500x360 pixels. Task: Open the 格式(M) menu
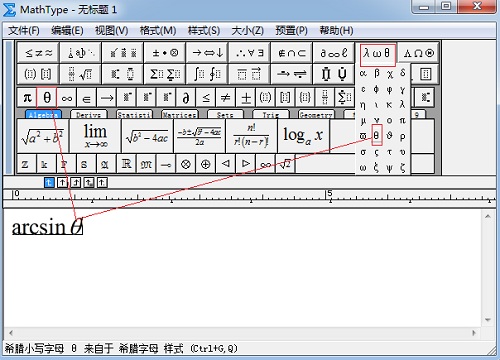158,31
